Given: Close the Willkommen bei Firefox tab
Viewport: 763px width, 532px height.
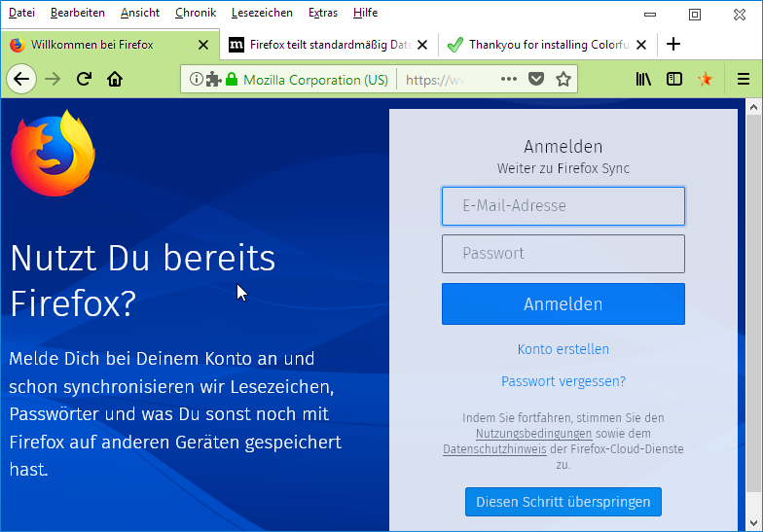Looking at the screenshot, I should [x=203, y=44].
